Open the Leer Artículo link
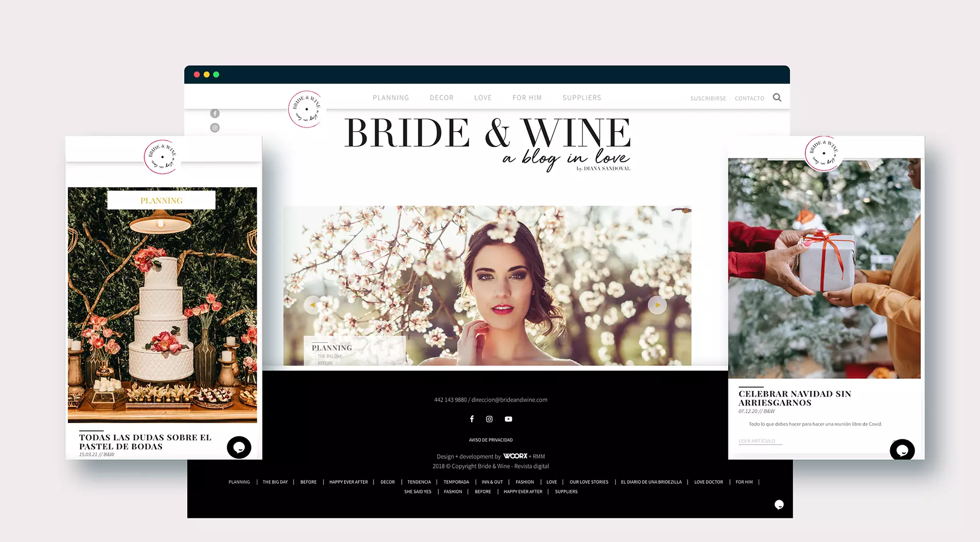Image resolution: width=980 pixels, height=542 pixels. 757,441
